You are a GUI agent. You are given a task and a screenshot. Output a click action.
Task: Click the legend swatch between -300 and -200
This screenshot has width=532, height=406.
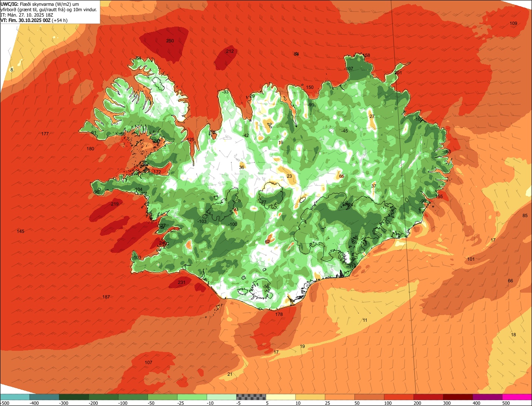click(74, 397)
